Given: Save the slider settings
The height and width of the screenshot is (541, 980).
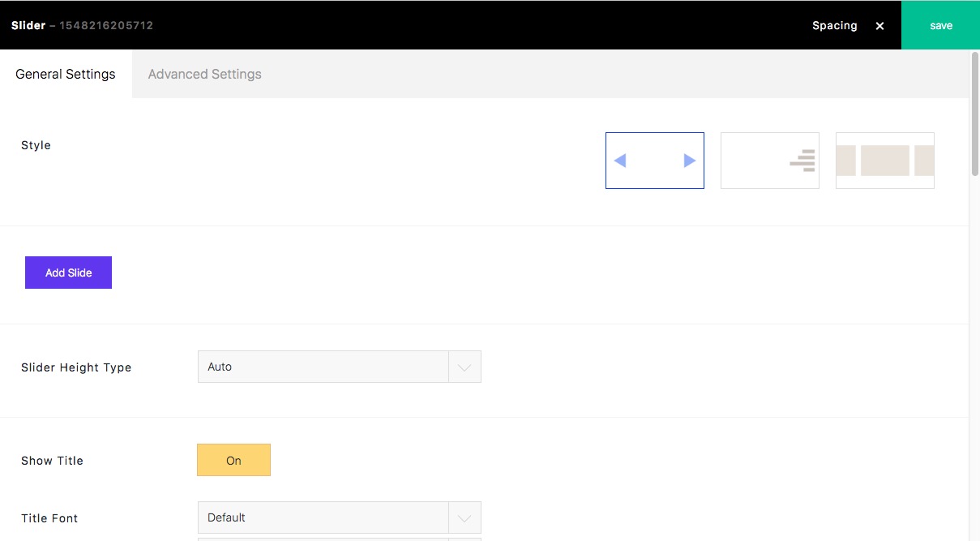Looking at the screenshot, I should click(940, 25).
